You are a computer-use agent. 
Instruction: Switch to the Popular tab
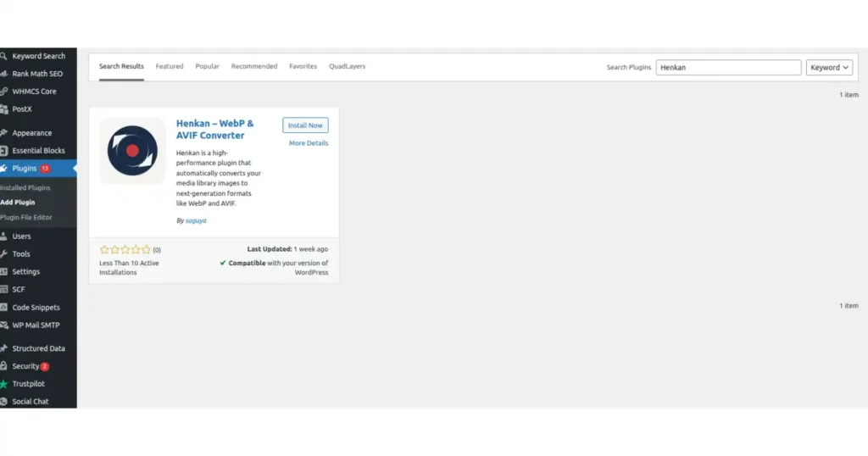point(207,66)
